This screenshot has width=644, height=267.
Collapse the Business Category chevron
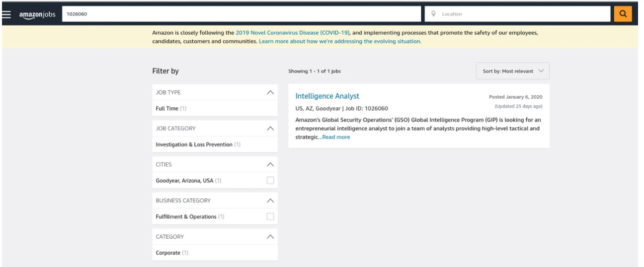270,200
